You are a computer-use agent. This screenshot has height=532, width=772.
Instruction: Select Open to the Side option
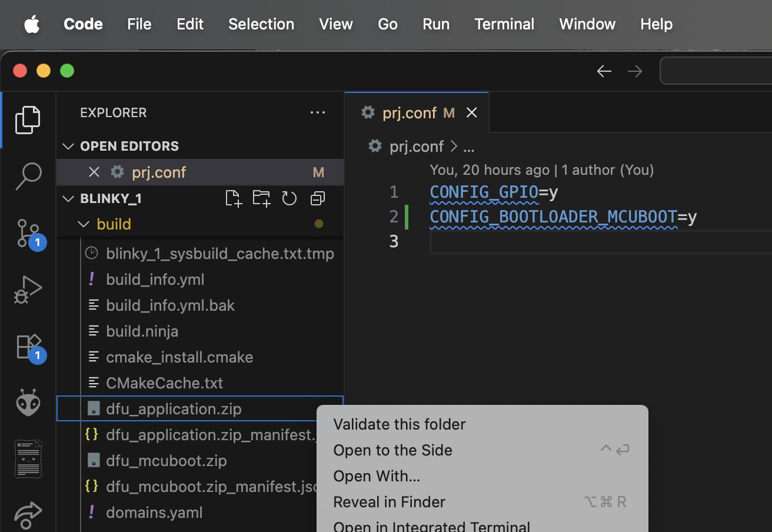[x=392, y=450]
